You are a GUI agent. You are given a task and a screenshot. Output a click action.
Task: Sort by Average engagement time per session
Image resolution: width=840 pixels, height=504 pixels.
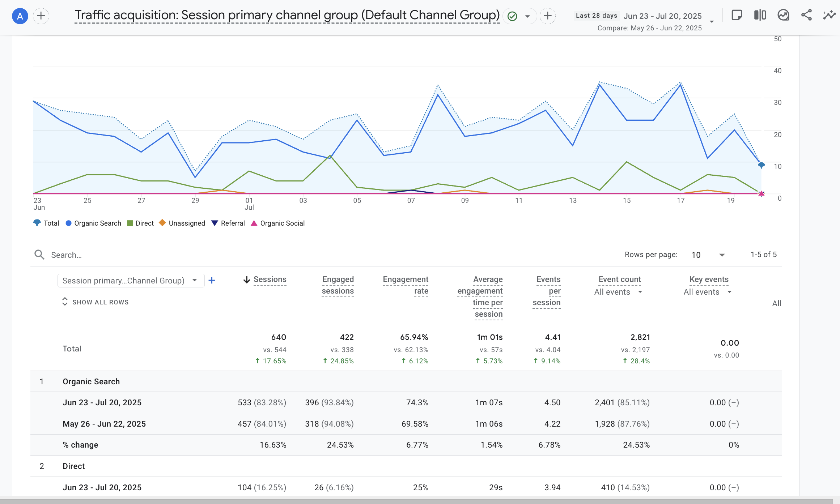click(x=480, y=297)
